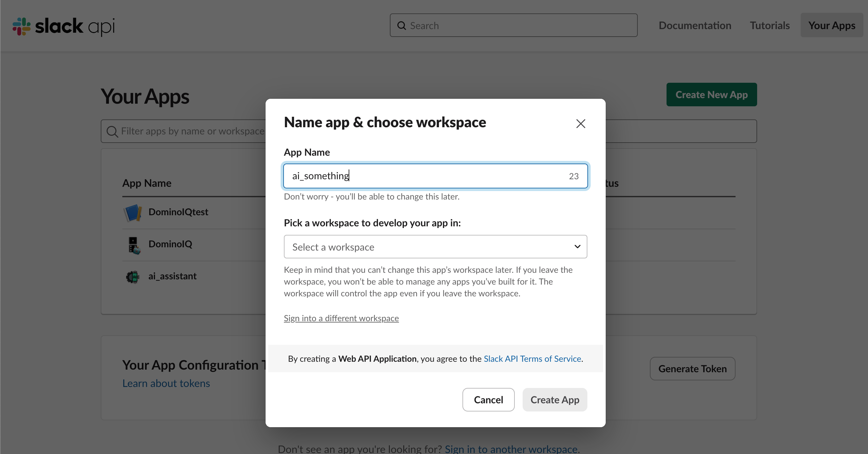Click the Slack API logo icon
868x454 pixels.
[22, 26]
